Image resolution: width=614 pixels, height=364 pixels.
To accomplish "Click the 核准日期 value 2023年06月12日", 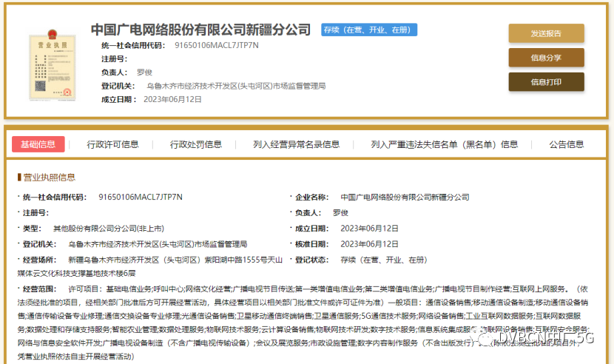I will pyautogui.click(x=369, y=244).
